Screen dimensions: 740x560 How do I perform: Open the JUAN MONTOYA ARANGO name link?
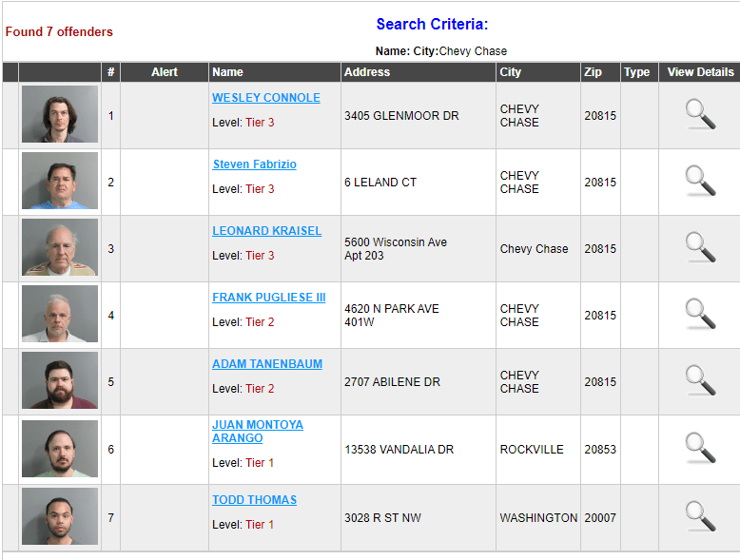pos(258,432)
